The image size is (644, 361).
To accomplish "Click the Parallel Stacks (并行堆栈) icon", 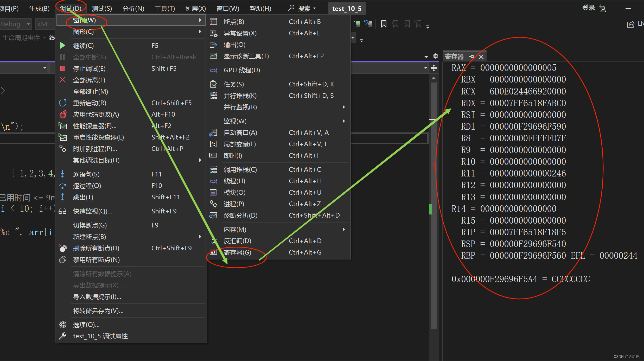I will 213,96.
